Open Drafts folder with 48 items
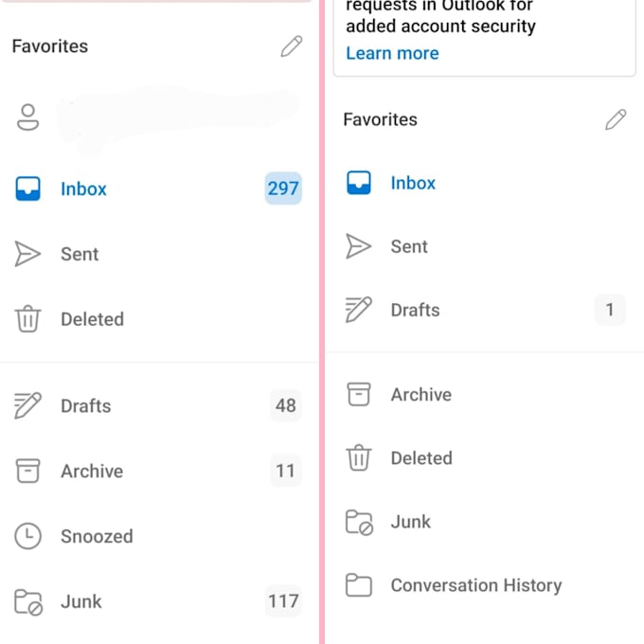 (x=159, y=405)
